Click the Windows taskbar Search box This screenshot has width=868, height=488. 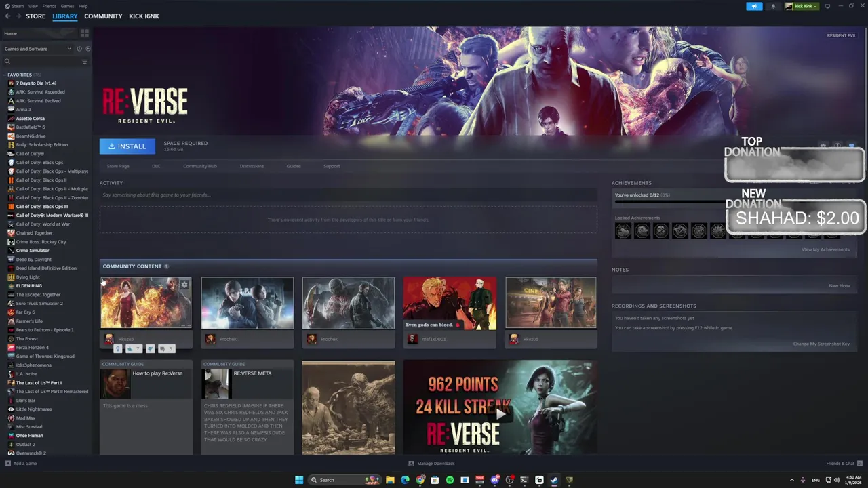pyautogui.click(x=344, y=480)
